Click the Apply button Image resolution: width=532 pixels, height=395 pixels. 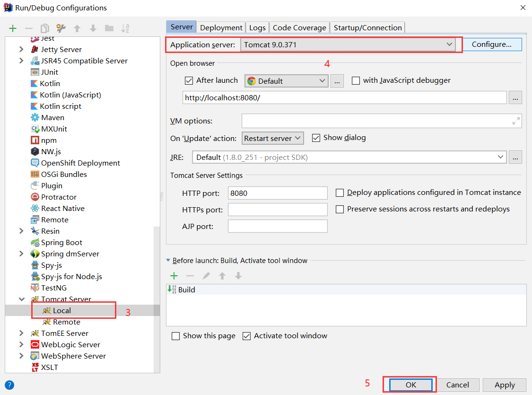[x=504, y=385]
